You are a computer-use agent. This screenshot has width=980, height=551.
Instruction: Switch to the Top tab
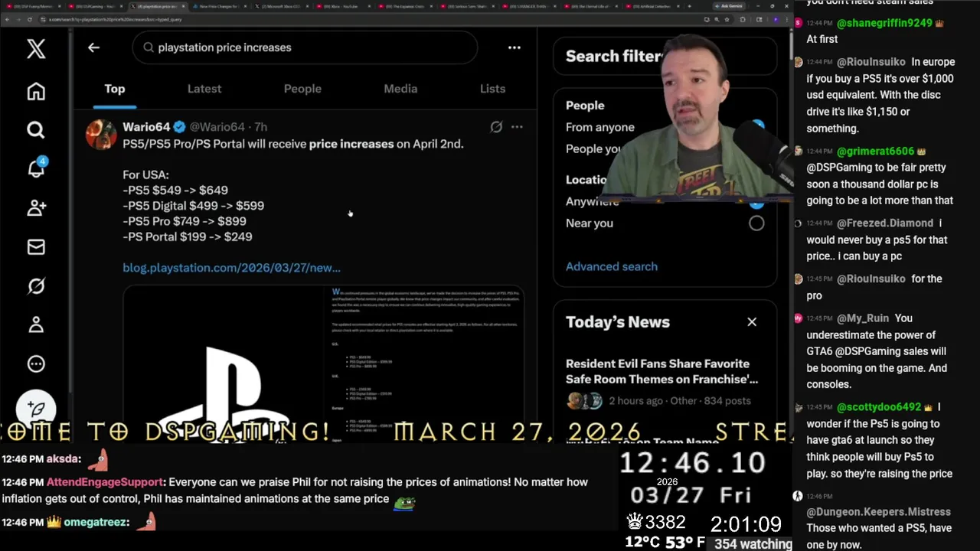(115, 89)
